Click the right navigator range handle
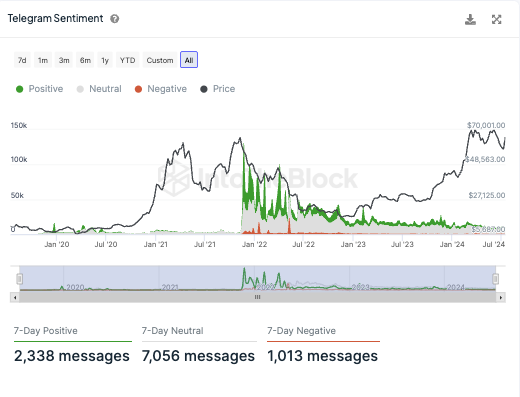Screen dimensions: 520x397 click(496, 279)
